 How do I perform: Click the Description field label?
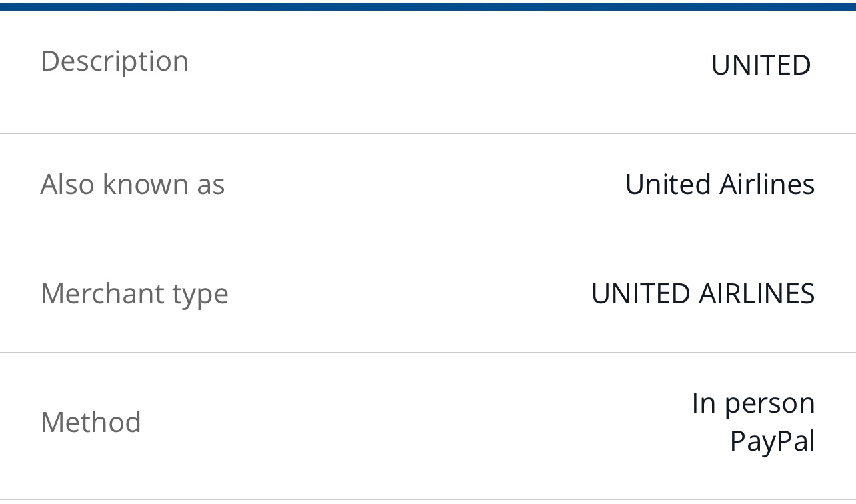(x=115, y=61)
